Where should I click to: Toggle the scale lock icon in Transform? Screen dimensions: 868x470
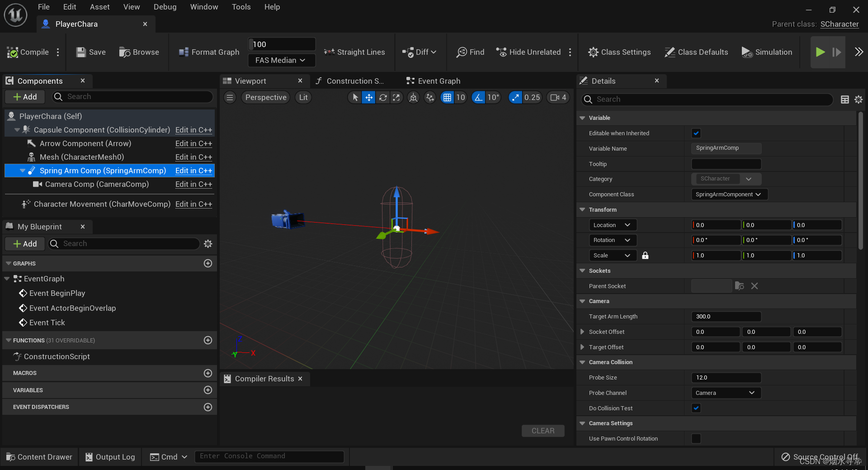[645, 255]
